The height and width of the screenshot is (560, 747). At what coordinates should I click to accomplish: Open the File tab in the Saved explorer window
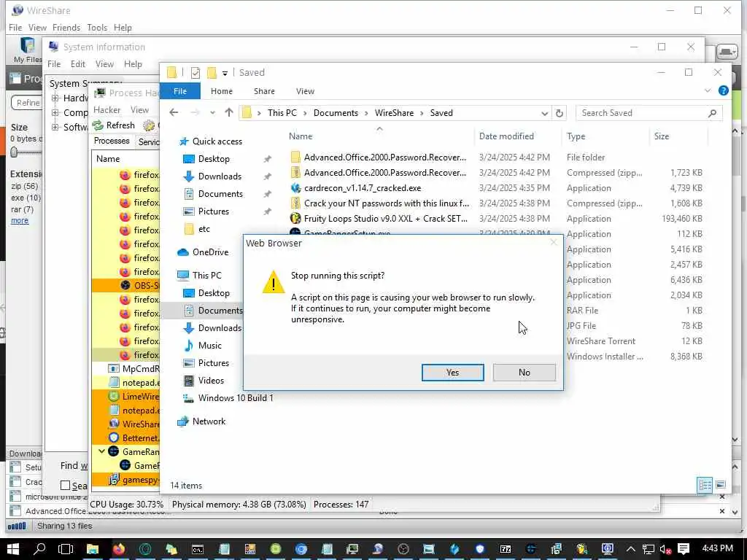click(180, 91)
